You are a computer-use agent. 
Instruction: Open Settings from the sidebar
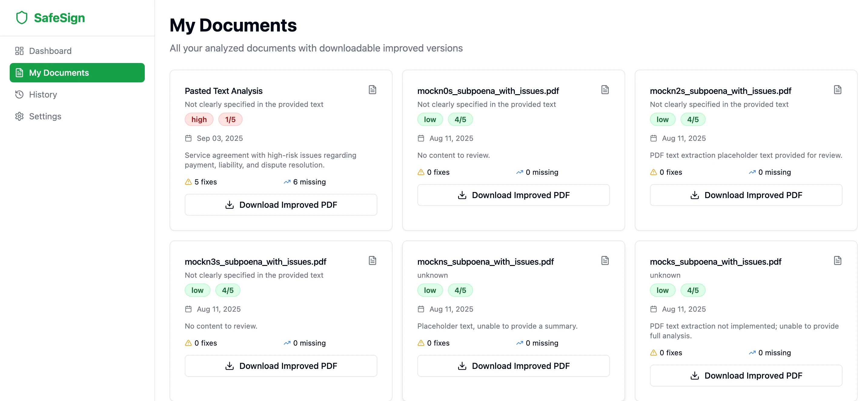(45, 116)
